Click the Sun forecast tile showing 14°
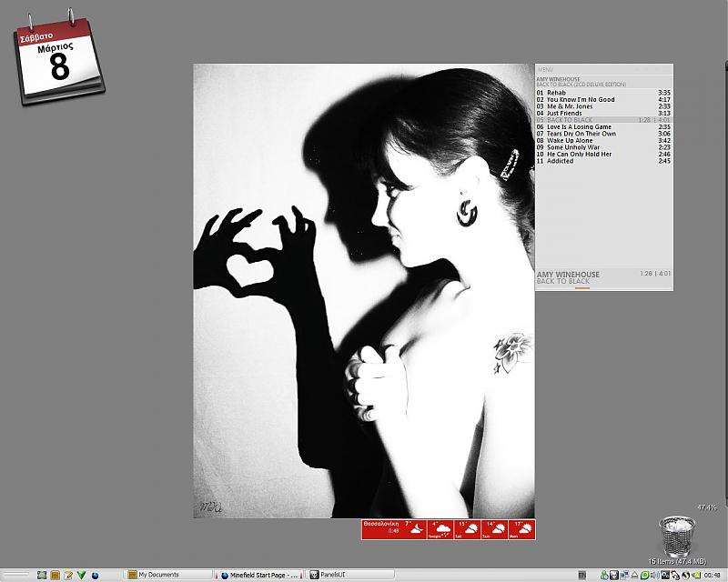Image resolution: width=728 pixels, height=582 pixels. pos(494,529)
